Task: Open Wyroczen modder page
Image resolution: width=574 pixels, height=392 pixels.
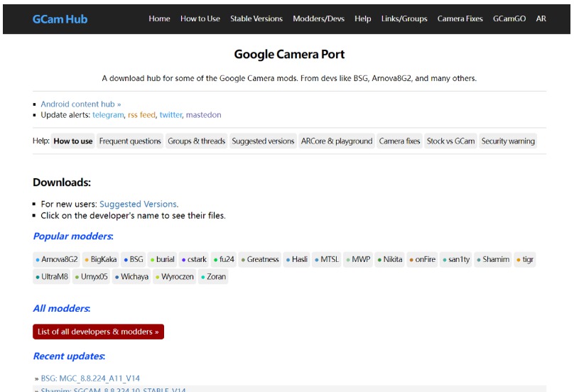Action: click(174, 277)
